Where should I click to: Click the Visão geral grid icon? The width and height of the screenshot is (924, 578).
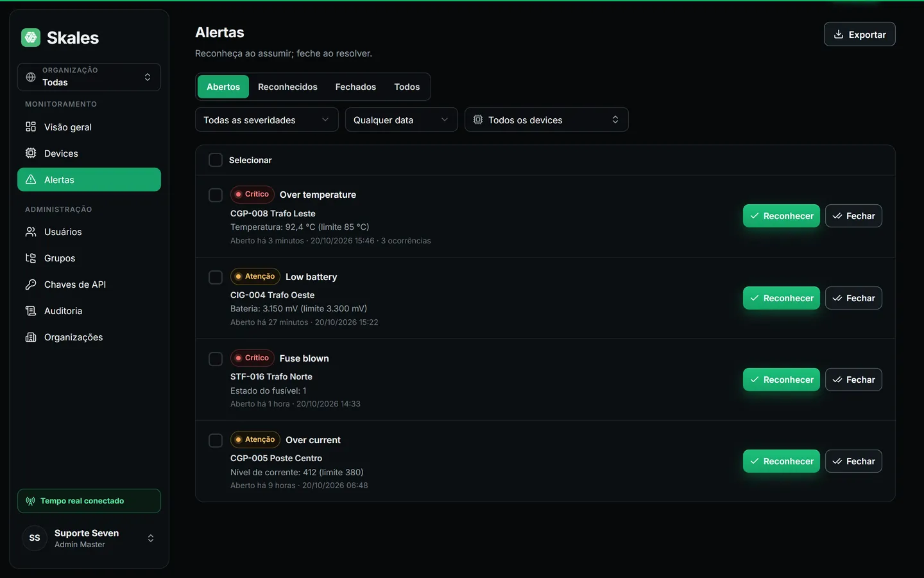point(31,127)
